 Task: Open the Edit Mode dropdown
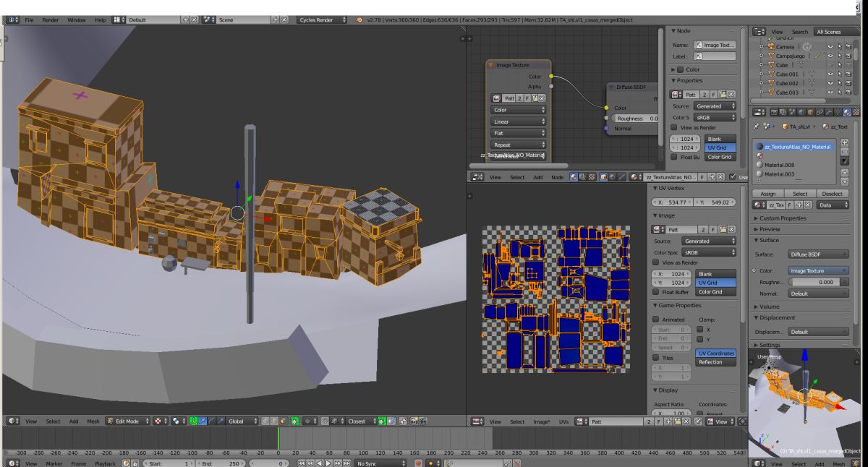(128, 421)
